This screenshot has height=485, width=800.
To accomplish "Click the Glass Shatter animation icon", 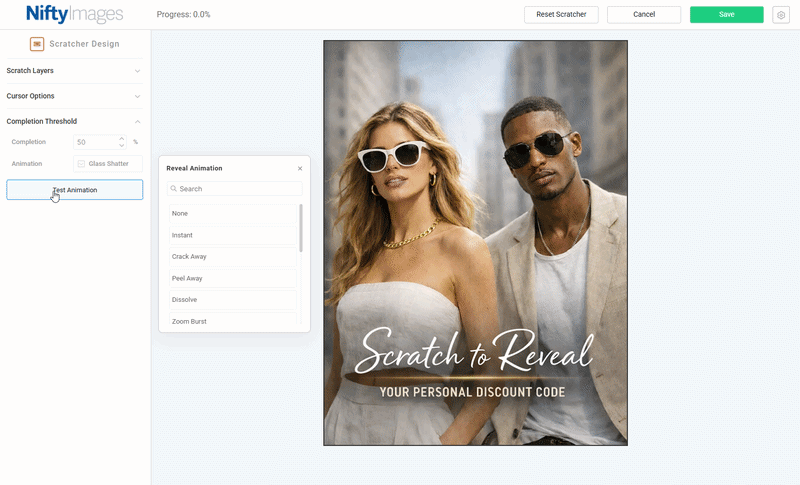I will 81,163.
